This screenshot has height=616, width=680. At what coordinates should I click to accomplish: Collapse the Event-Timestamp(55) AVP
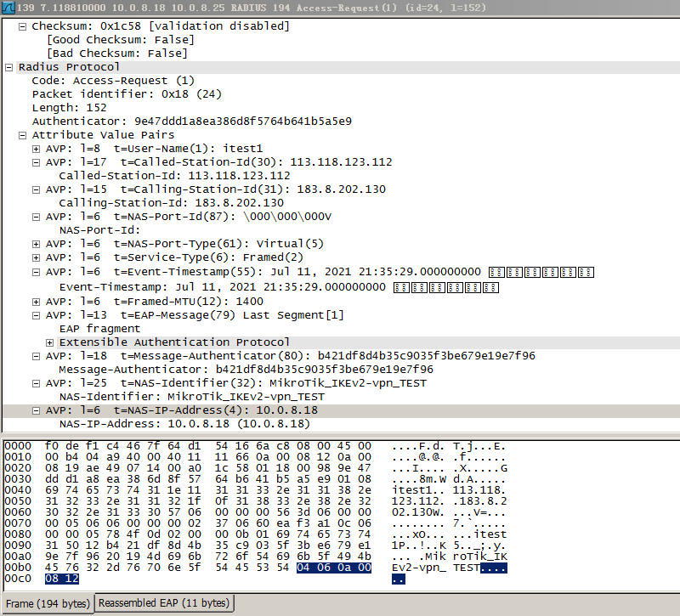point(37,273)
